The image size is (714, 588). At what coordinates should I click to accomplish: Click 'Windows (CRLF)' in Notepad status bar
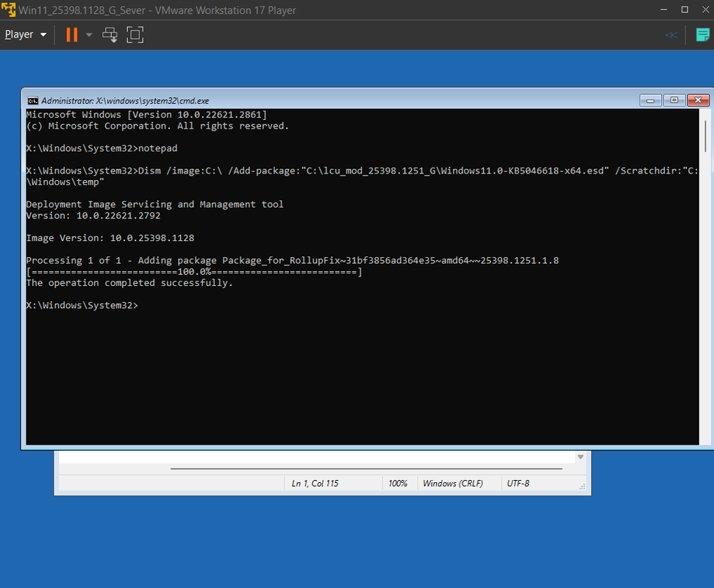(x=453, y=484)
